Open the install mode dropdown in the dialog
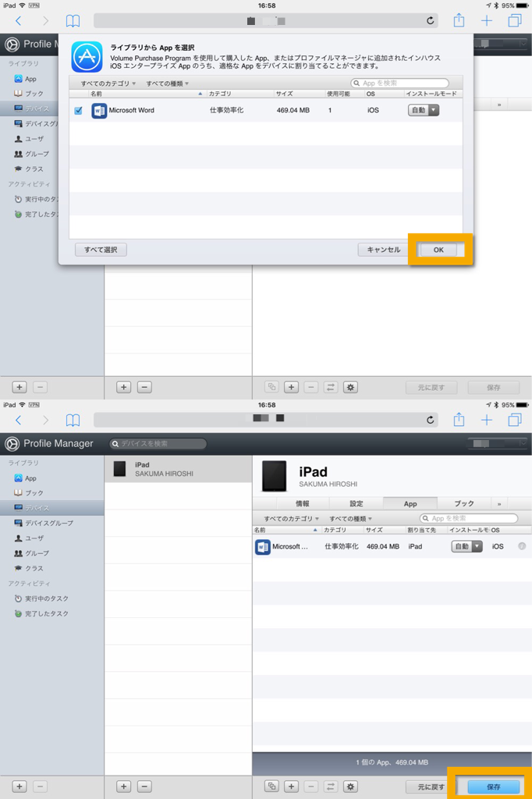Screen dimensions: 532x799 [x=424, y=110]
